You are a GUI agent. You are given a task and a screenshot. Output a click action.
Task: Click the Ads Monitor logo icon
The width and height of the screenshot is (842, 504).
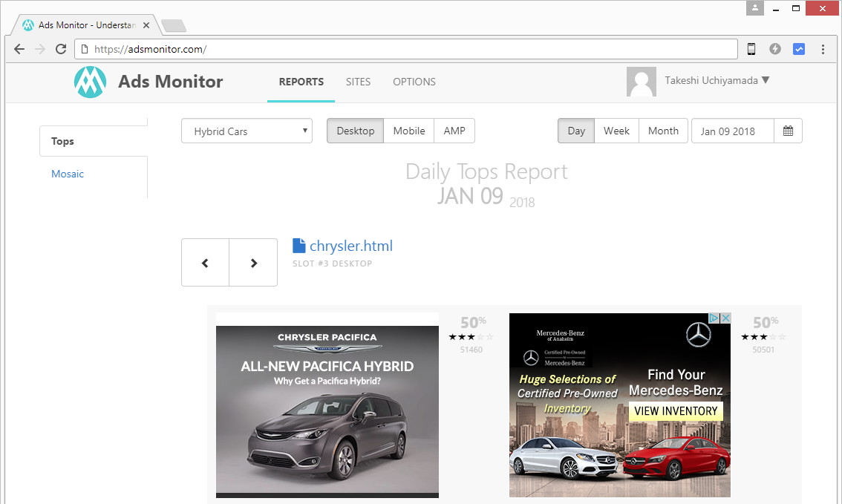(90, 82)
